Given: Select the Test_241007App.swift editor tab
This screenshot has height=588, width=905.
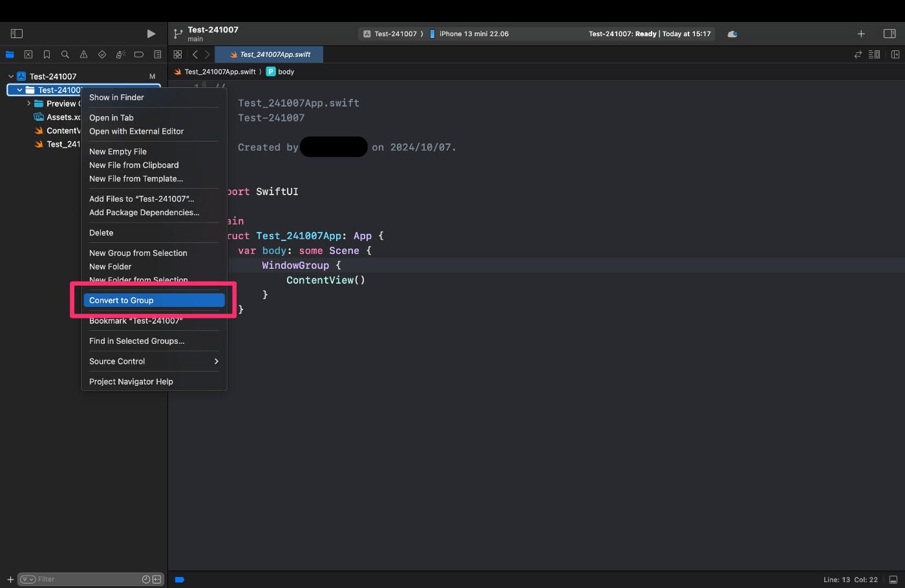Looking at the screenshot, I should click(269, 54).
